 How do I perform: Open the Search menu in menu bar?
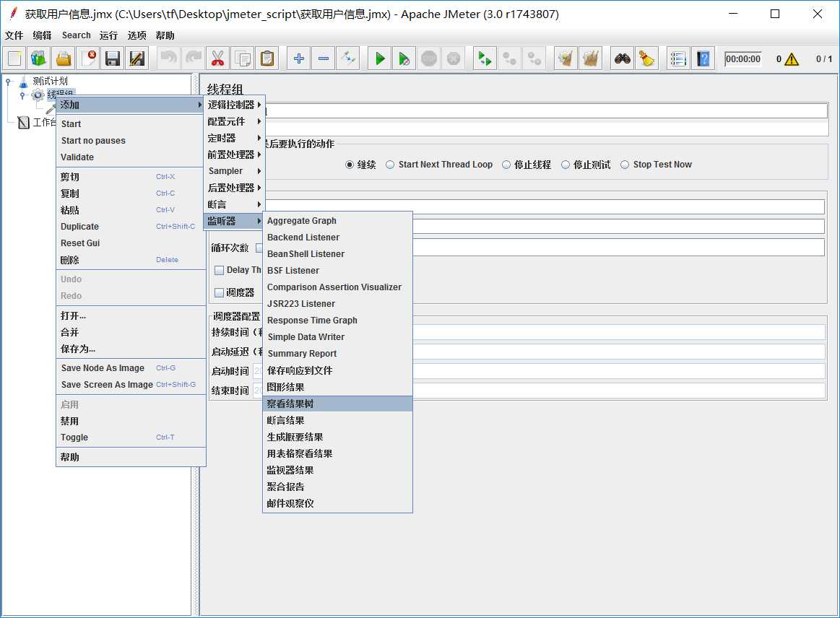76,35
